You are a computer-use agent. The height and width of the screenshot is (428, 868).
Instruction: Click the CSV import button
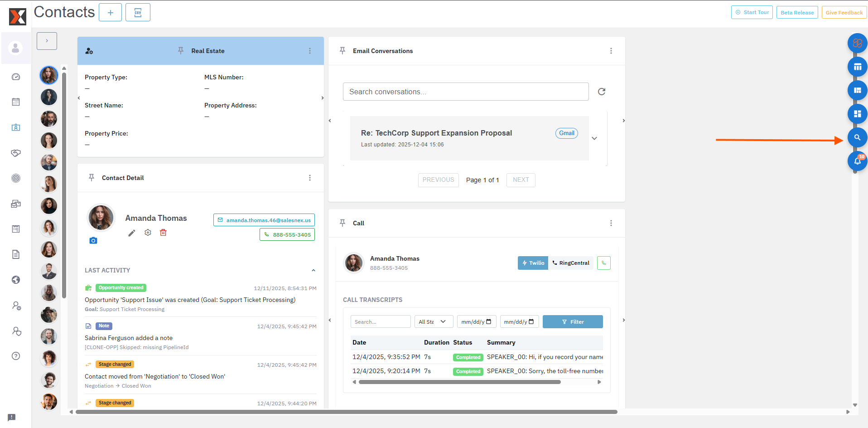pos(138,12)
